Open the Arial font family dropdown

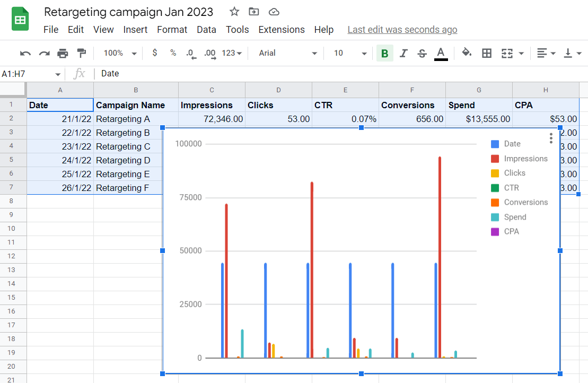pos(287,53)
